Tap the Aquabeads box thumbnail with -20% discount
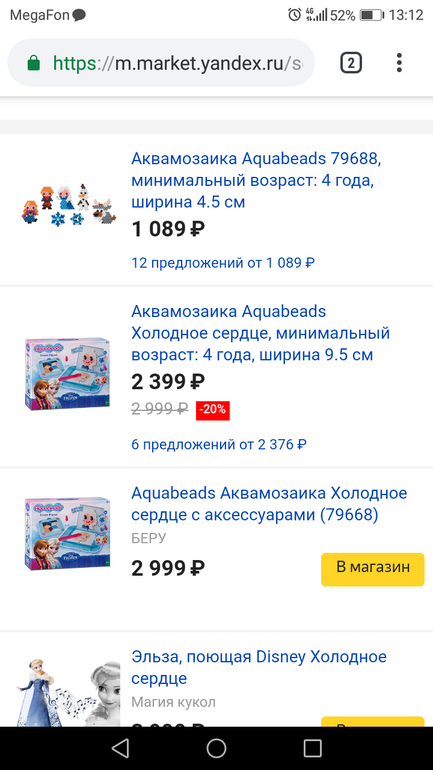The width and height of the screenshot is (433, 770). pyautogui.click(x=68, y=373)
